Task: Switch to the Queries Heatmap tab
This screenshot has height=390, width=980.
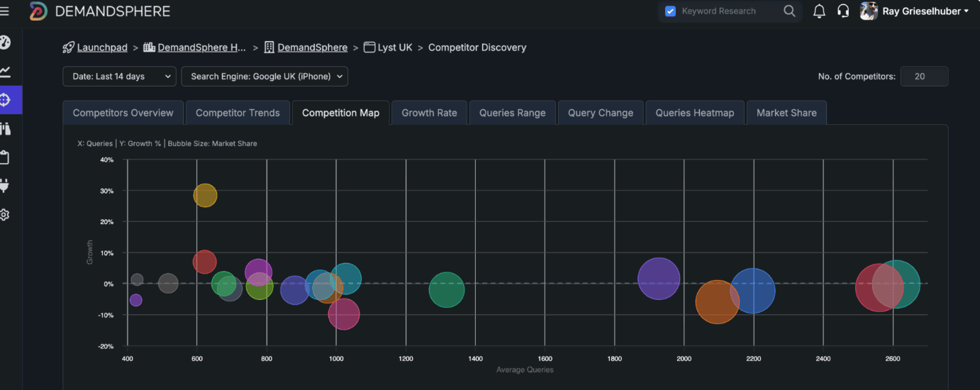Action: pos(694,113)
